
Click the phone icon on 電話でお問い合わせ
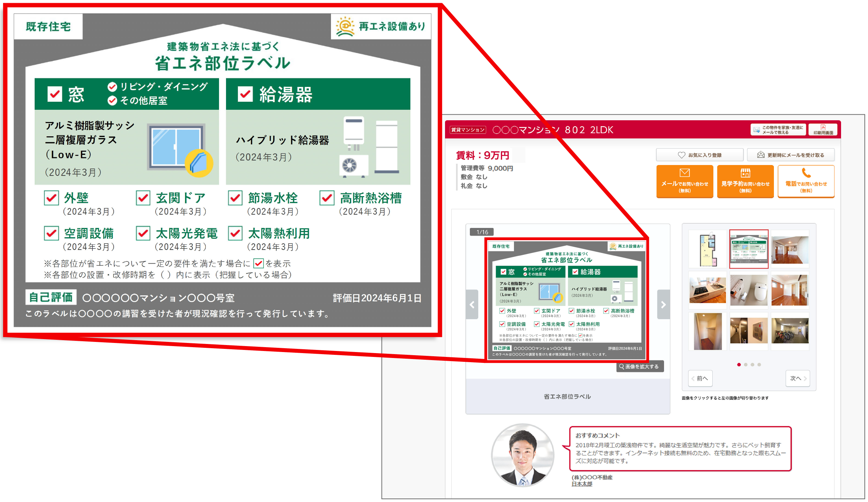click(806, 173)
